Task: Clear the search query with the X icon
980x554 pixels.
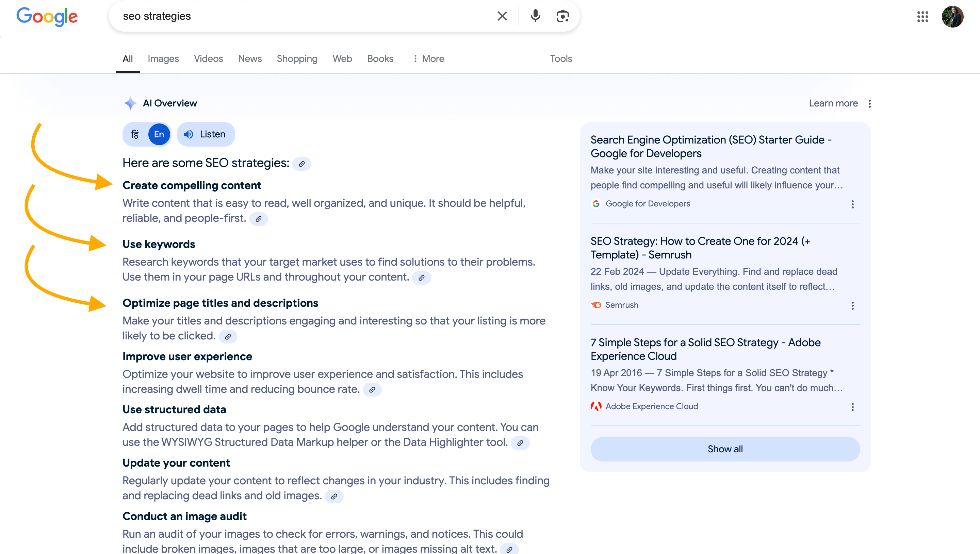Action: [502, 16]
